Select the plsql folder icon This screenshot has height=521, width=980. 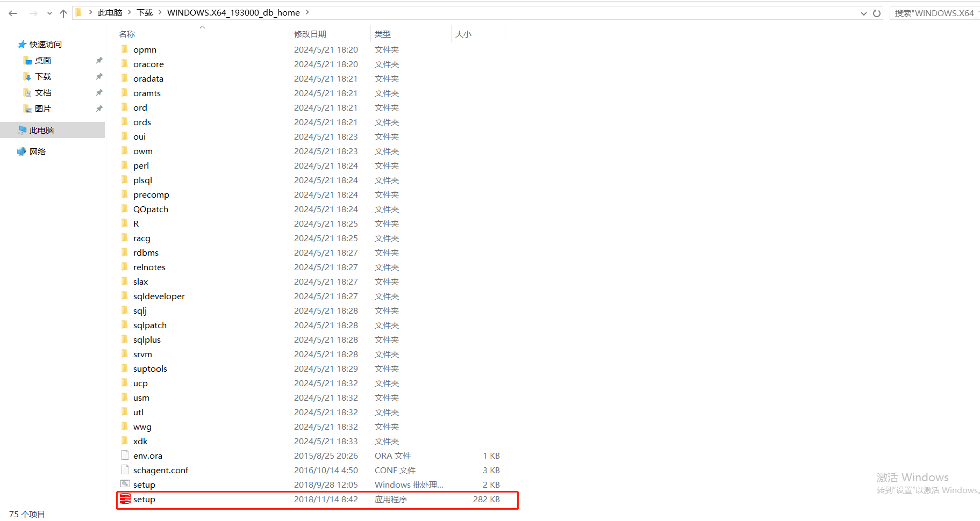coord(125,179)
